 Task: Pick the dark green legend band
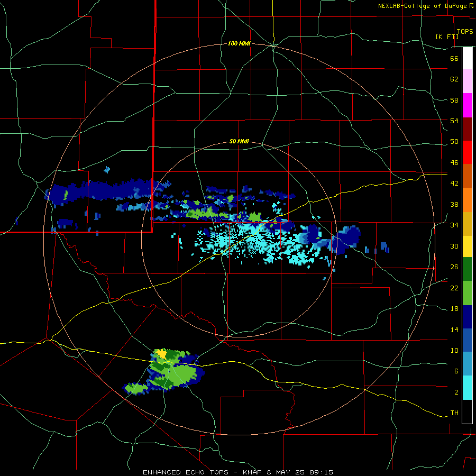tap(467, 269)
